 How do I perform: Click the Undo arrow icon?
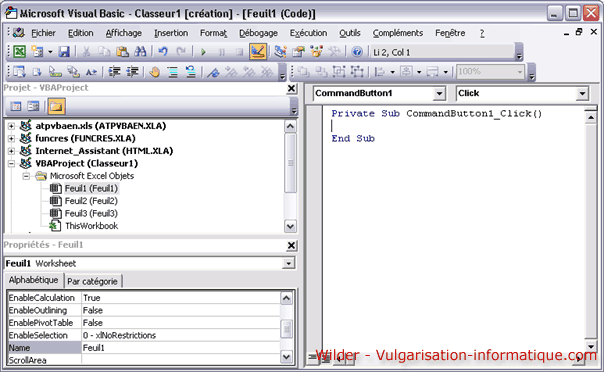click(x=163, y=52)
